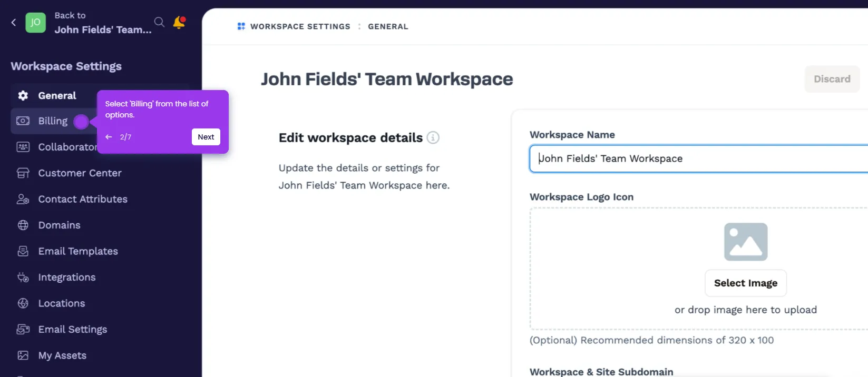Click the Workspace Settings breadcrumb grid icon
The width and height of the screenshot is (868, 377).
(x=241, y=26)
